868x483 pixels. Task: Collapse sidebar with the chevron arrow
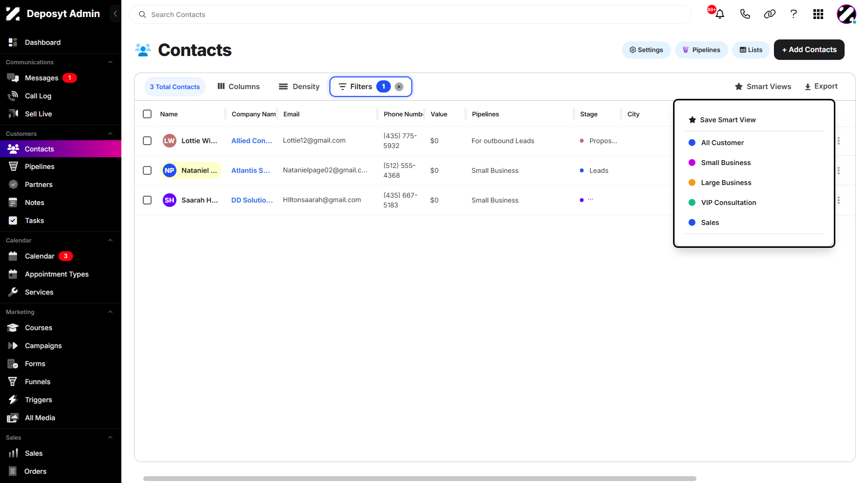tap(115, 14)
